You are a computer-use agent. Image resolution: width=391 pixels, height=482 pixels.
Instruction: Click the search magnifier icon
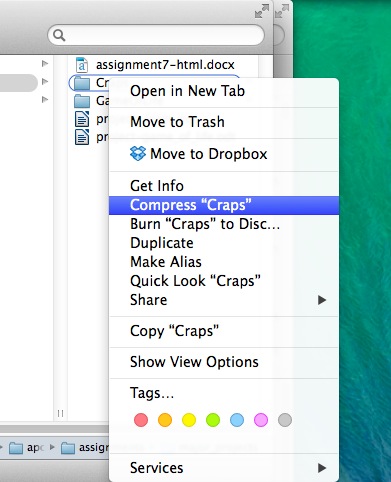[x=59, y=35]
